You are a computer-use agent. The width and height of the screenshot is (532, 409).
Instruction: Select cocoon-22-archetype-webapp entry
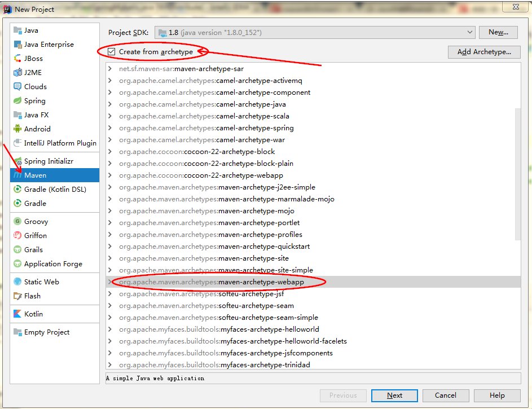(x=313, y=175)
